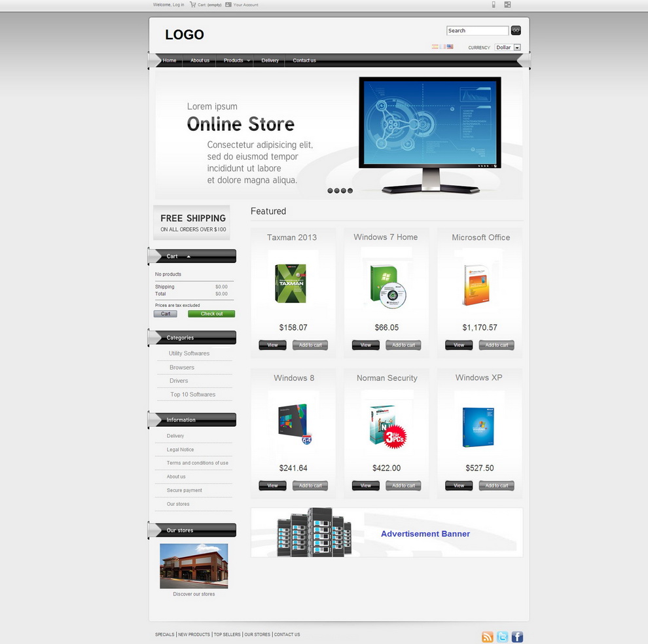Select the mobile view icon at top right
Screen dimensions: 648x644
(494, 5)
